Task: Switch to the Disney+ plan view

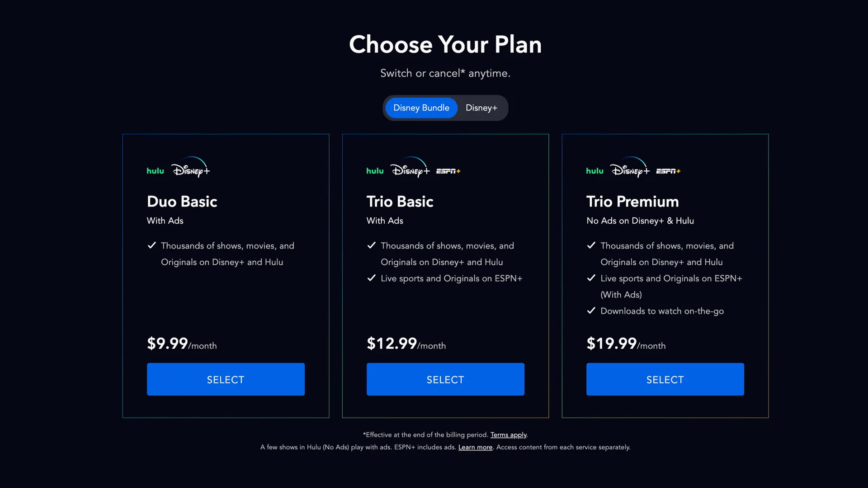Action: [481, 108]
